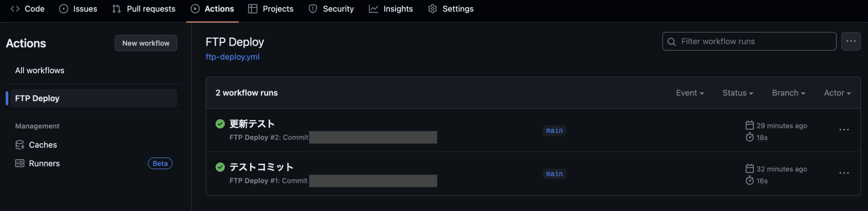This screenshot has height=211, width=868.
Task: Open three-dot menu for the 更新テスト run
Action: pos(844,130)
